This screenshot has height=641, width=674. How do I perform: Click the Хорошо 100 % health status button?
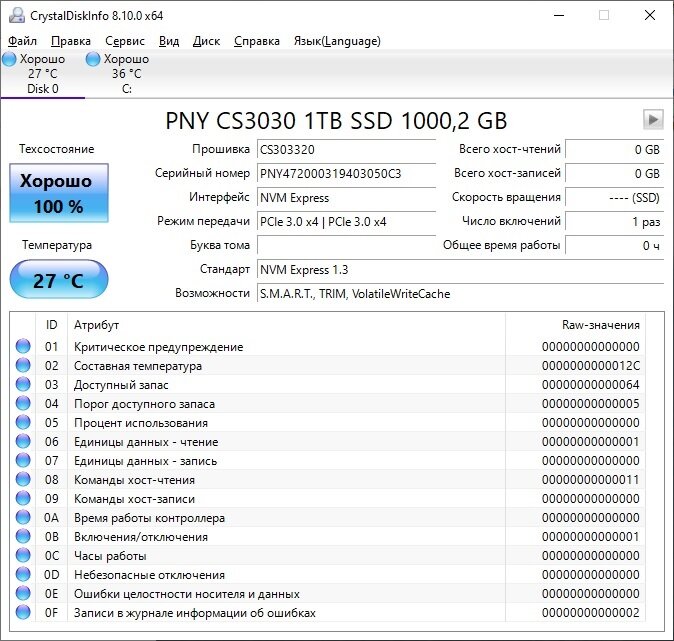(59, 193)
